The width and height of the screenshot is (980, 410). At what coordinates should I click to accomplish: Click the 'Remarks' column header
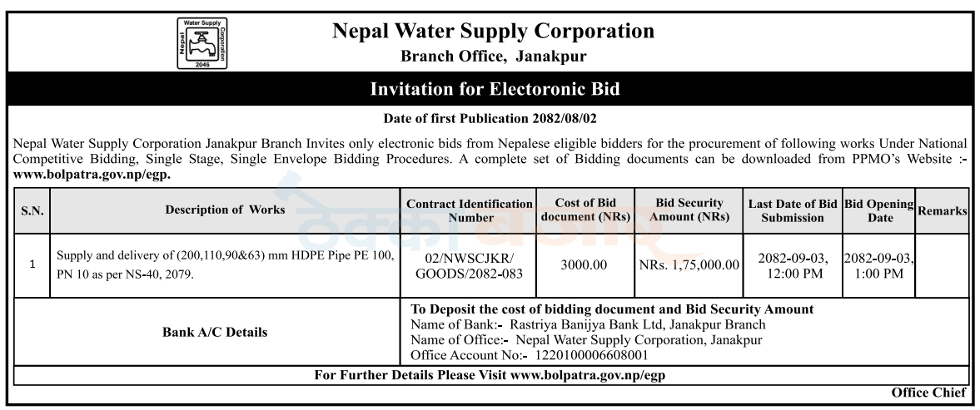(942, 211)
